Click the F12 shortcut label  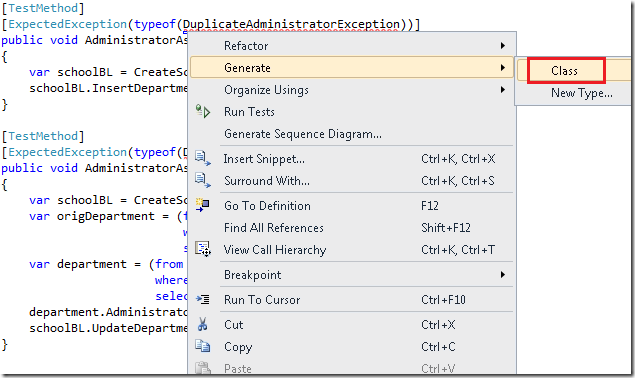[430, 205]
